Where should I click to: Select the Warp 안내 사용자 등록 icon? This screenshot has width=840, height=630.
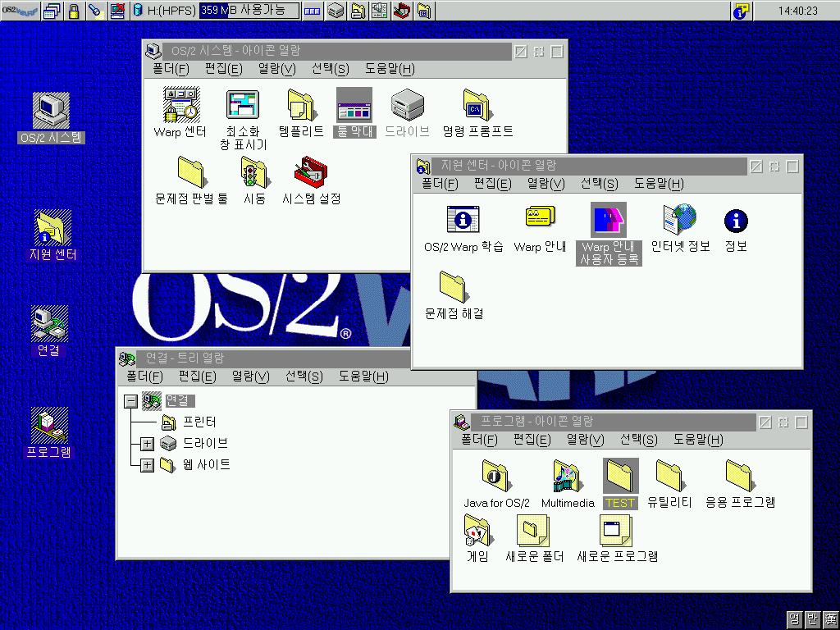click(609, 234)
